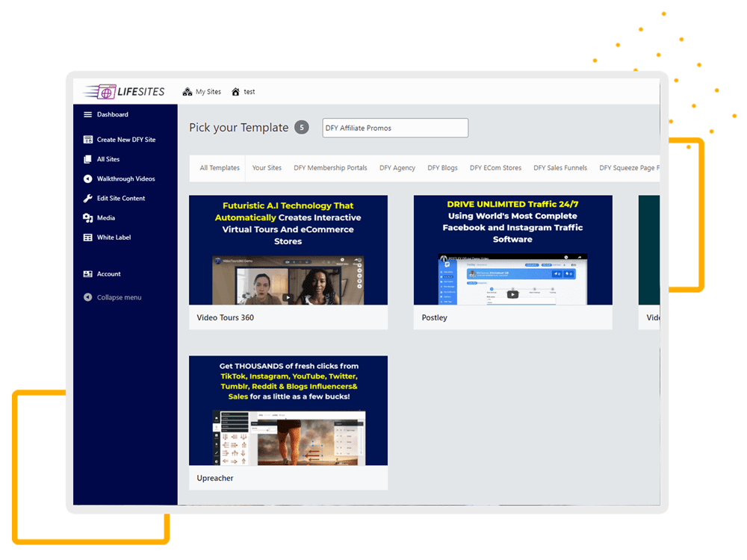Click the Postley template title
This screenshot has height=560, width=747.
pos(435,317)
